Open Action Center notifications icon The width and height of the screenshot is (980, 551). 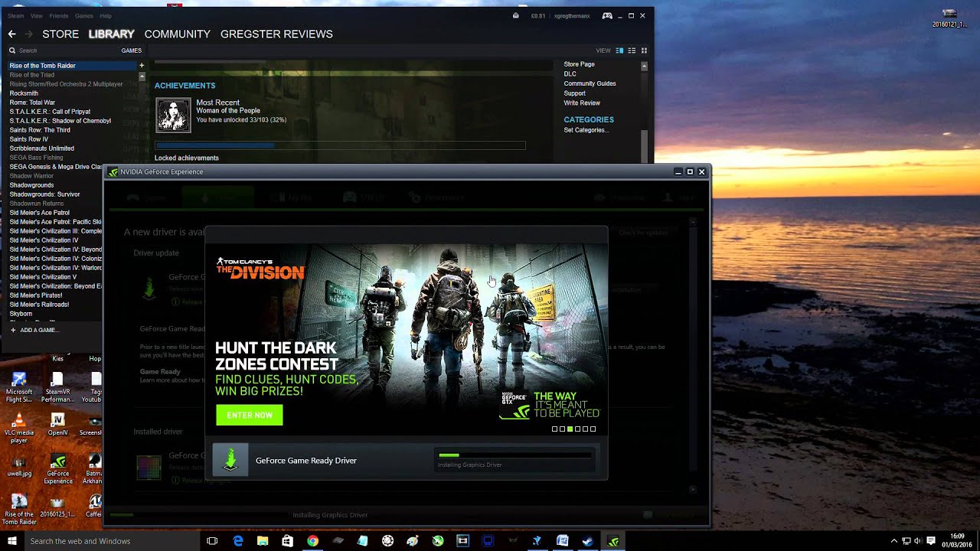[931, 541]
